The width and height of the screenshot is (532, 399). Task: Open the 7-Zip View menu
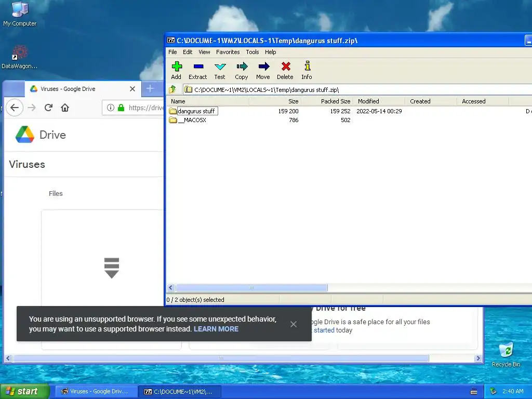point(204,52)
